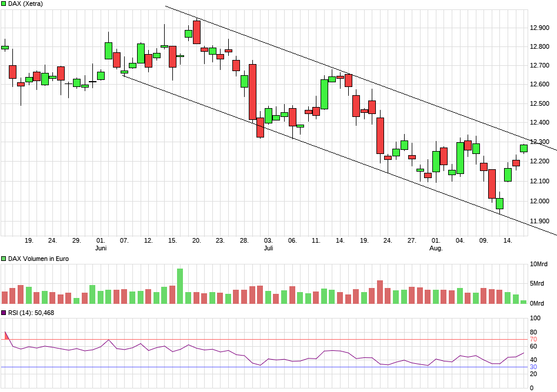Click the 28. date label

(244, 240)
